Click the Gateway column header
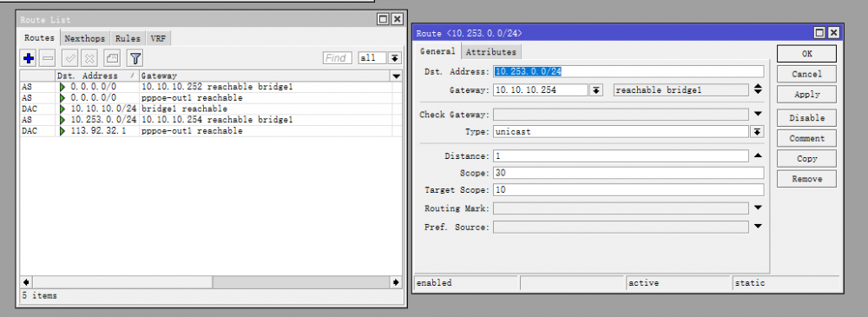This screenshot has width=868, height=317. 265,76
